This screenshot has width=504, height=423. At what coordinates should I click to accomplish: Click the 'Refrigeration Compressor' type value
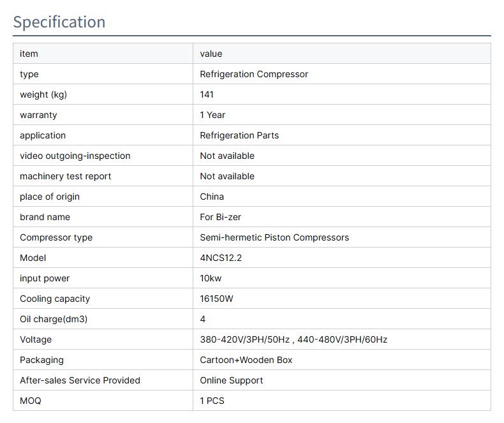click(254, 74)
